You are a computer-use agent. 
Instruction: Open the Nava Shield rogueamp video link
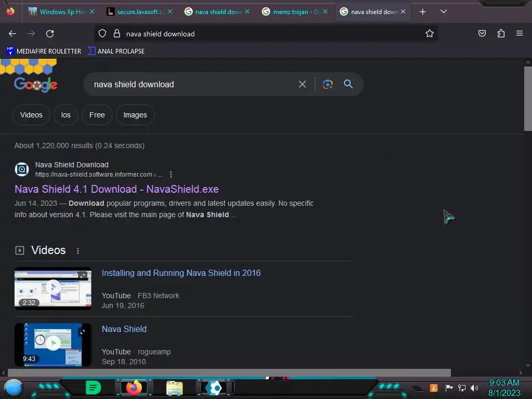pos(124,329)
